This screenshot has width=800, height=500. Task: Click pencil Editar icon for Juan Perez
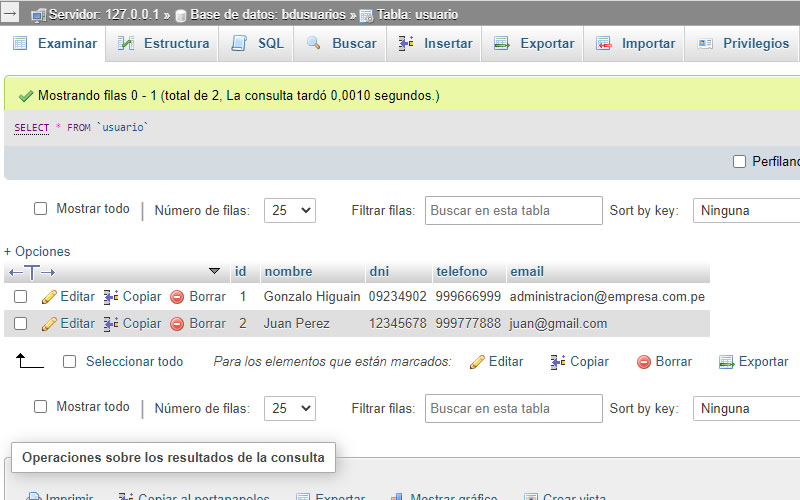click(x=49, y=324)
